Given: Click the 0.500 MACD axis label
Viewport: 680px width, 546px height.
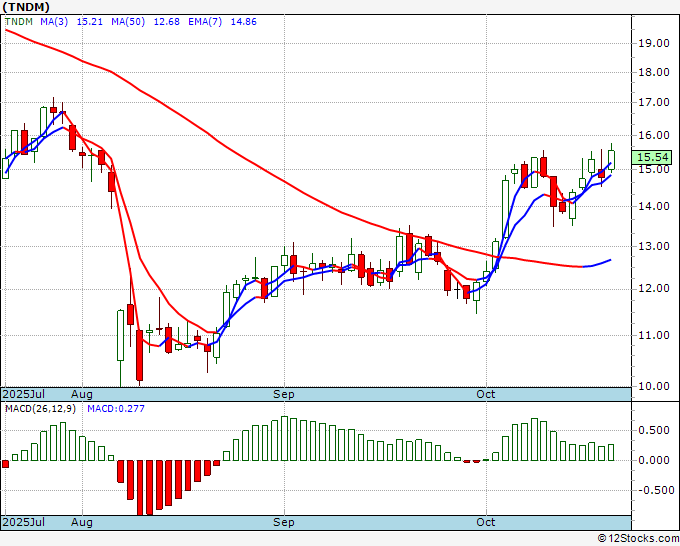Looking at the screenshot, I should tap(654, 431).
